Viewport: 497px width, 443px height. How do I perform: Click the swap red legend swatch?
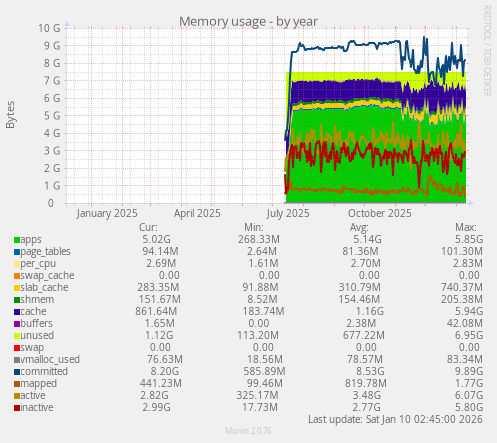coord(17,348)
